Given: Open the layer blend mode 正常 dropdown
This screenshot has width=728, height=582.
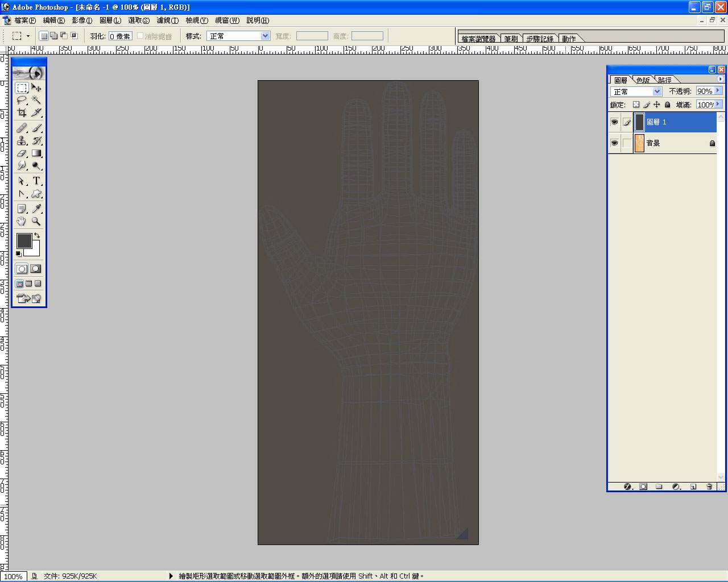Looking at the screenshot, I should click(636, 92).
